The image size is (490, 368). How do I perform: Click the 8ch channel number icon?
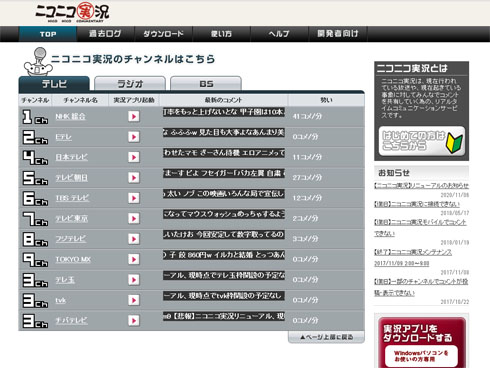pyautogui.click(x=35, y=239)
